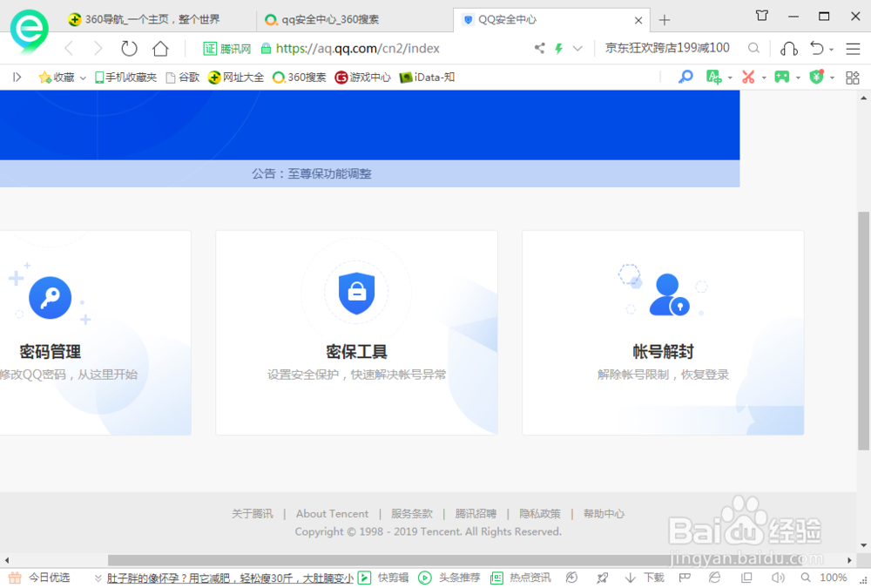Expand the address bar dropdown chevron
Image resolution: width=871 pixels, height=588 pixels.
[x=577, y=49]
